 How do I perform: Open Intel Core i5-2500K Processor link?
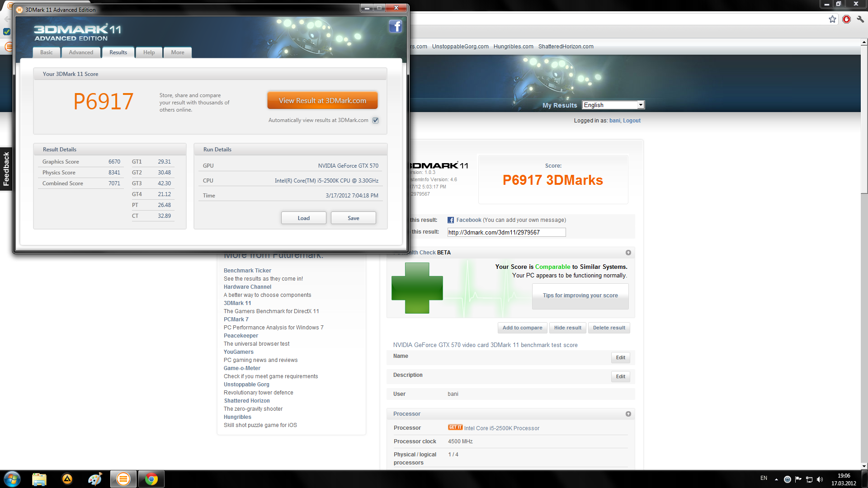tap(502, 428)
